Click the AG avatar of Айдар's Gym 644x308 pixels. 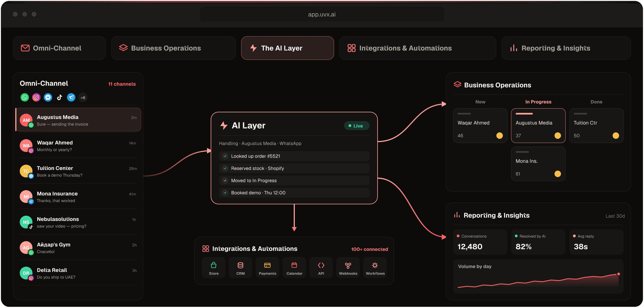pos(26,248)
